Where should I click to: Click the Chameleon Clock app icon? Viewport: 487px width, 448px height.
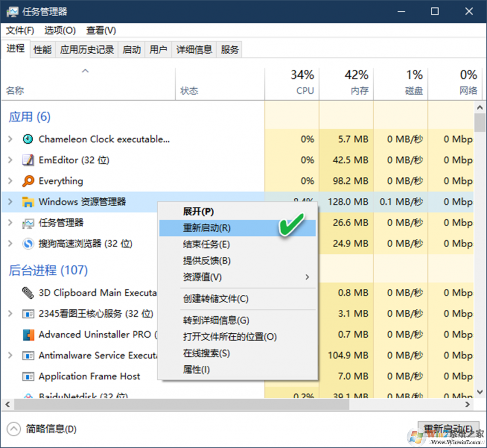[x=28, y=139]
